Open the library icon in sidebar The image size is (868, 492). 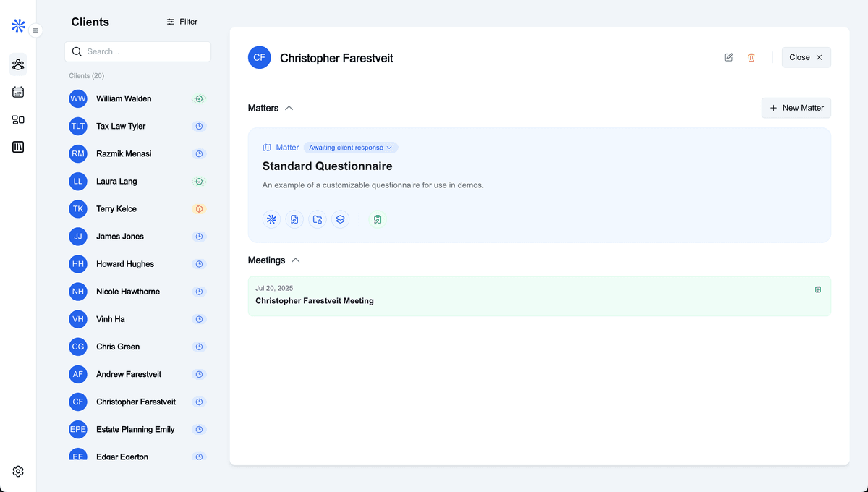click(x=18, y=147)
